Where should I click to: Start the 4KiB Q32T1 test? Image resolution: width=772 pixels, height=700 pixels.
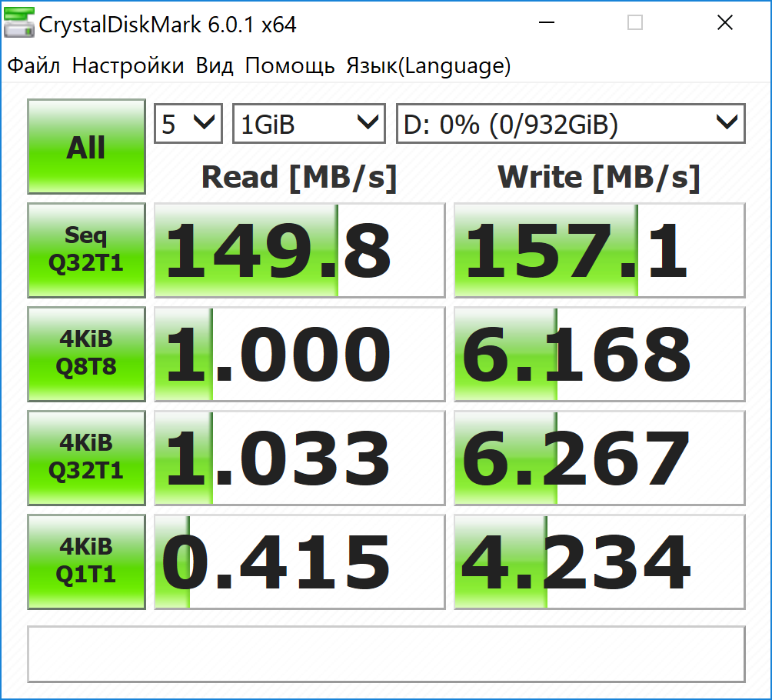pos(86,458)
